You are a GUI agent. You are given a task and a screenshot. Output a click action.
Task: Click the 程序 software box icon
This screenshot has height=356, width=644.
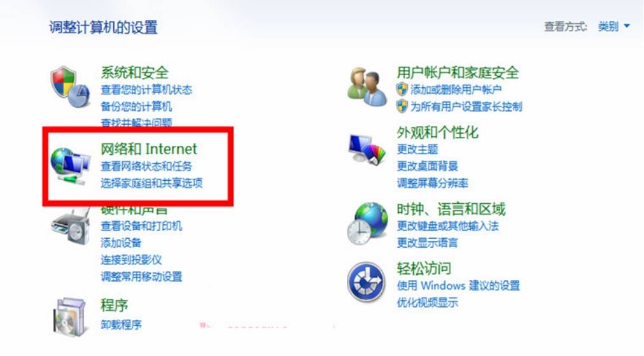[69, 316]
